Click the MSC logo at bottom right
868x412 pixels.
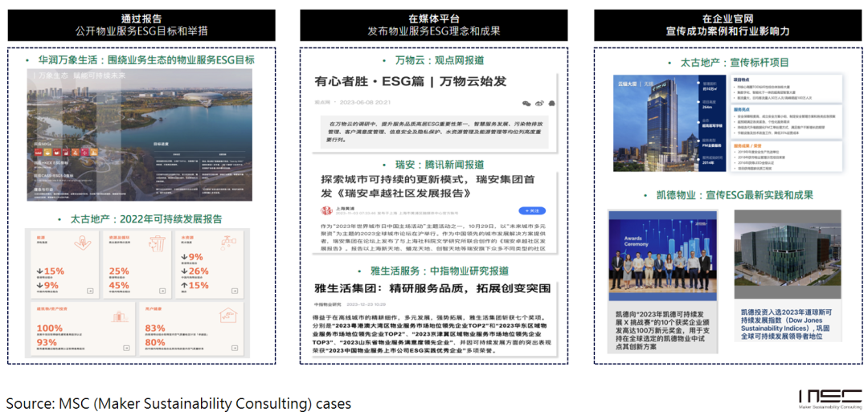(x=829, y=397)
